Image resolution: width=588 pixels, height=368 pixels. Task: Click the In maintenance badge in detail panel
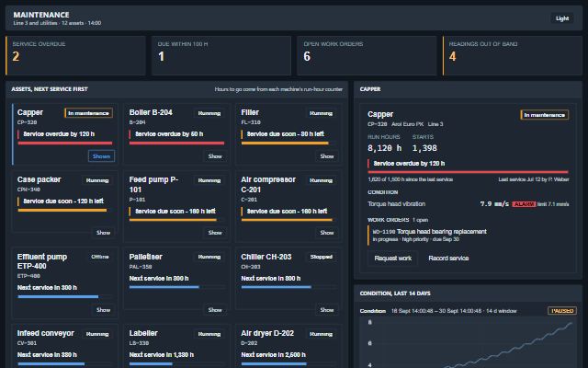(544, 115)
